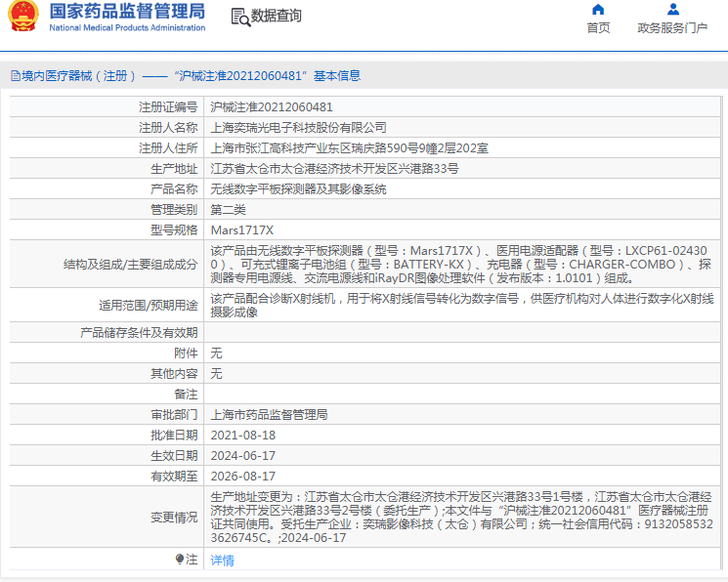Click the 无 value in 附件 row
This screenshot has width=728, height=582.
pyautogui.click(x=216, y=353)
